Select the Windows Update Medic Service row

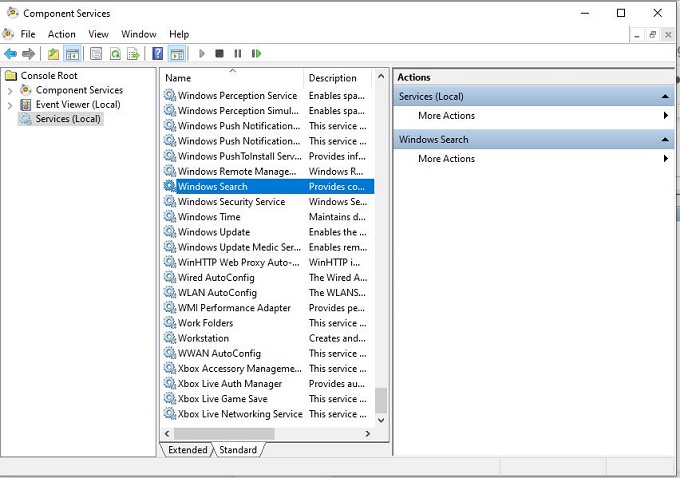(268, 247)
